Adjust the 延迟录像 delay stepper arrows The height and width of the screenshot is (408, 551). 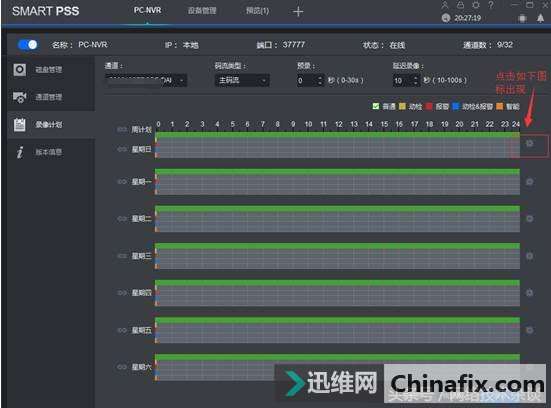tap(416, 80)
